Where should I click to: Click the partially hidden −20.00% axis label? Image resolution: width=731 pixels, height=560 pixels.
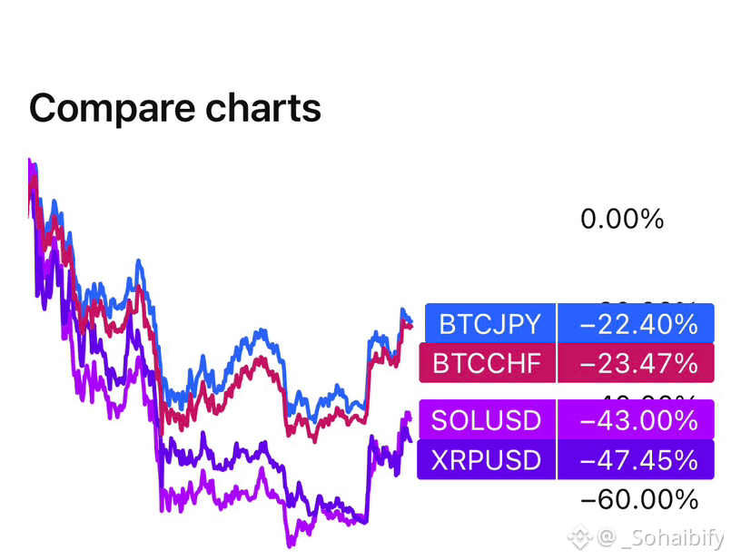click(x=647, y=302)
